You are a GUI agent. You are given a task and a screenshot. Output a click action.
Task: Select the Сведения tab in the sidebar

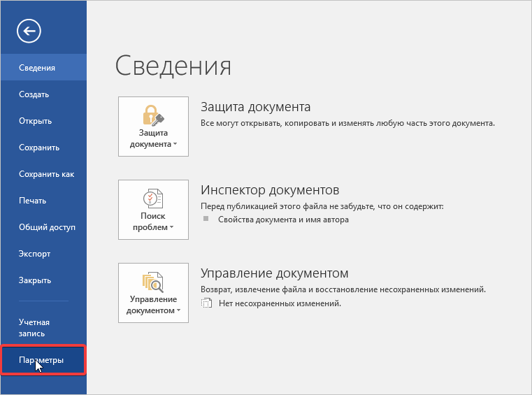point(37,68)
